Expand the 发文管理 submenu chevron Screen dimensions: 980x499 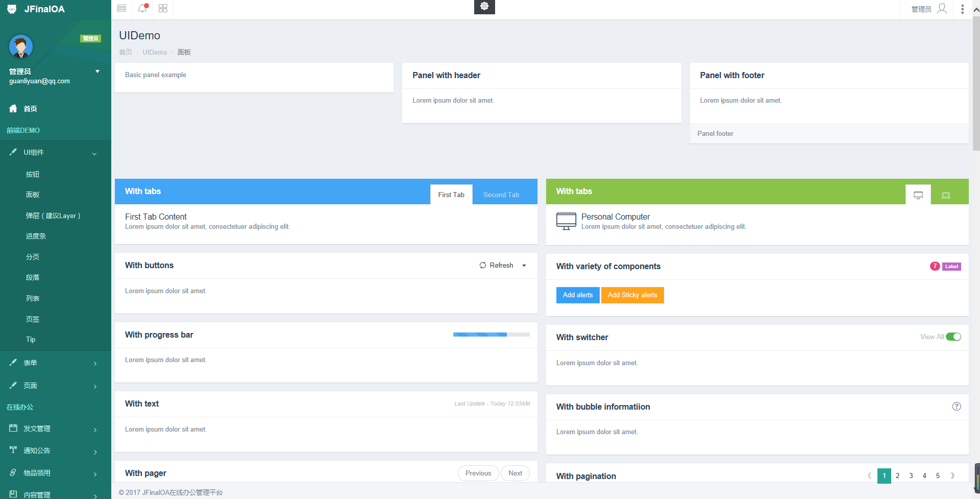click(95, 430)
